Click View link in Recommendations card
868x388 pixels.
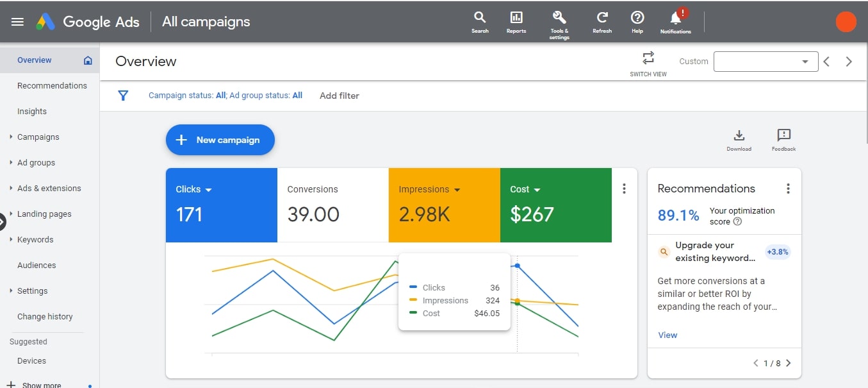tap(667, 335)
